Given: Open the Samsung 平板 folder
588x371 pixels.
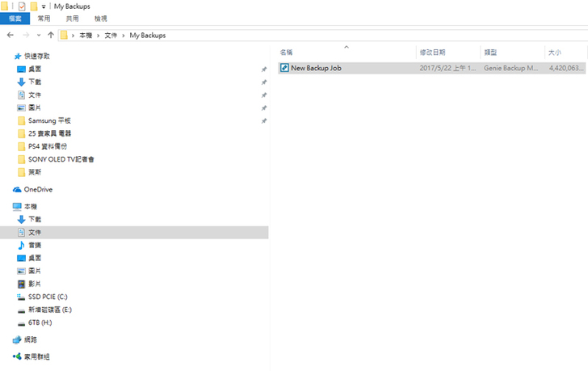Looking at the screenshot, I should (x=49, y=120).
